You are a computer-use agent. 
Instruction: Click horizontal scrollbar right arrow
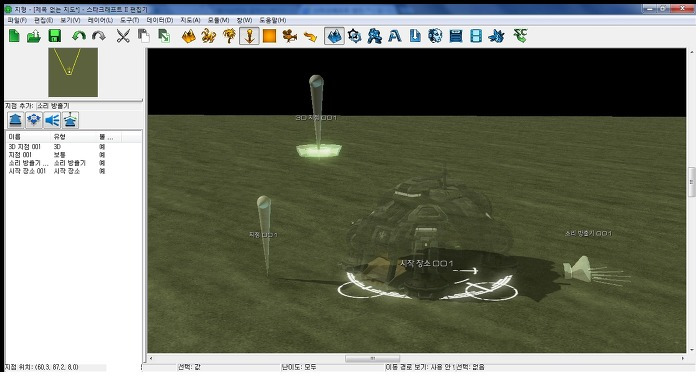683,359
